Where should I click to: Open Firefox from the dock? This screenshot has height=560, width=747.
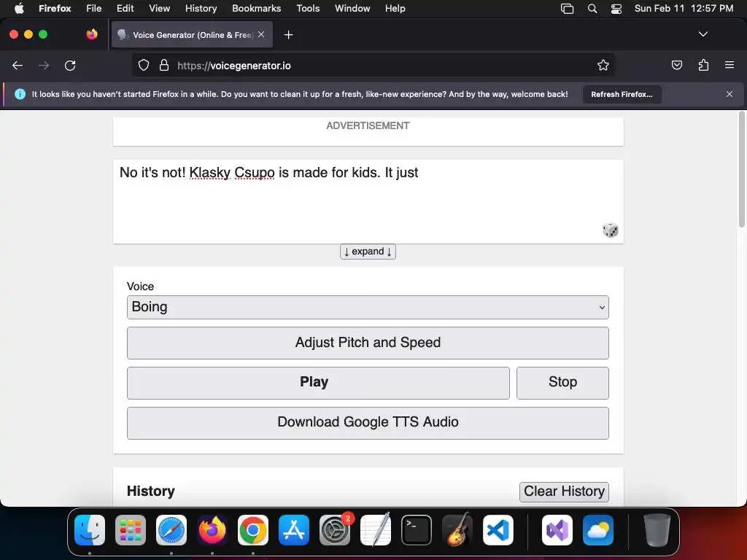click(x=212, y=530)
